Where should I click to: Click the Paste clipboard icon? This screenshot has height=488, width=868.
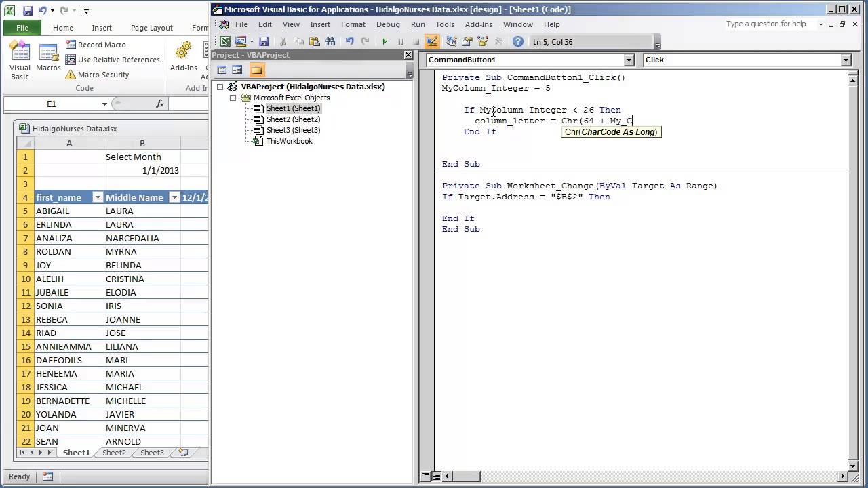pyautogui.click(x=315, y=41)
